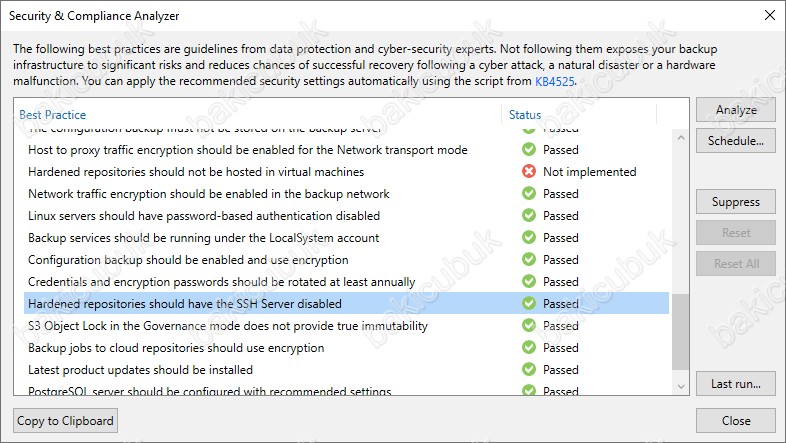
Task: Open Last run... details
Action: tap(735, 384)
